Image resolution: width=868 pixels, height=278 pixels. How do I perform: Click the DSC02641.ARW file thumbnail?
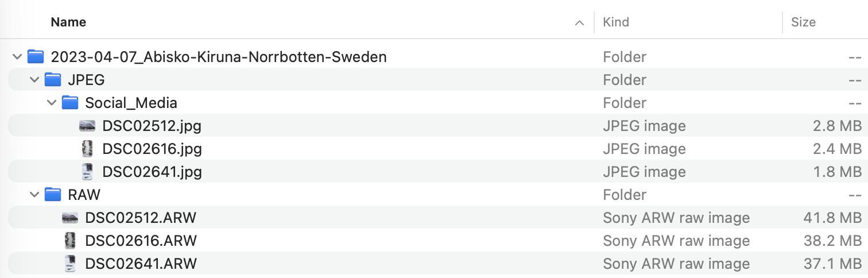pos(70,264)
